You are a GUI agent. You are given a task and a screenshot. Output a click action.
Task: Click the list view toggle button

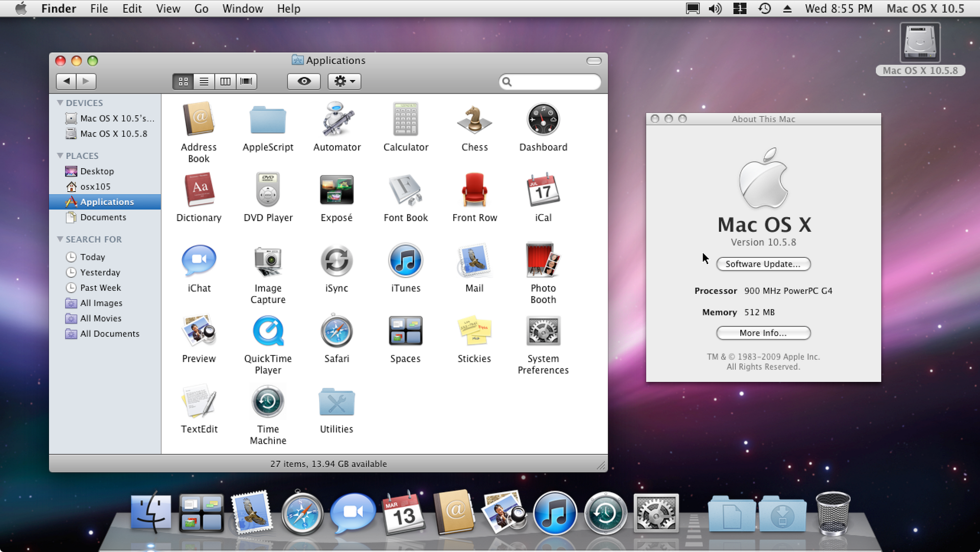point(203,81)
